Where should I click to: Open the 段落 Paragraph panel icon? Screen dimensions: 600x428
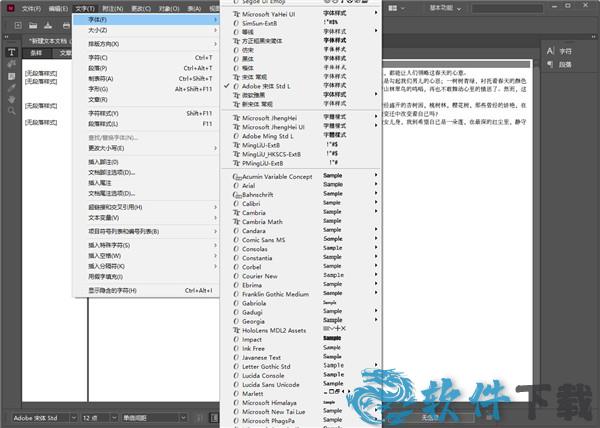(x=551, y=64)
